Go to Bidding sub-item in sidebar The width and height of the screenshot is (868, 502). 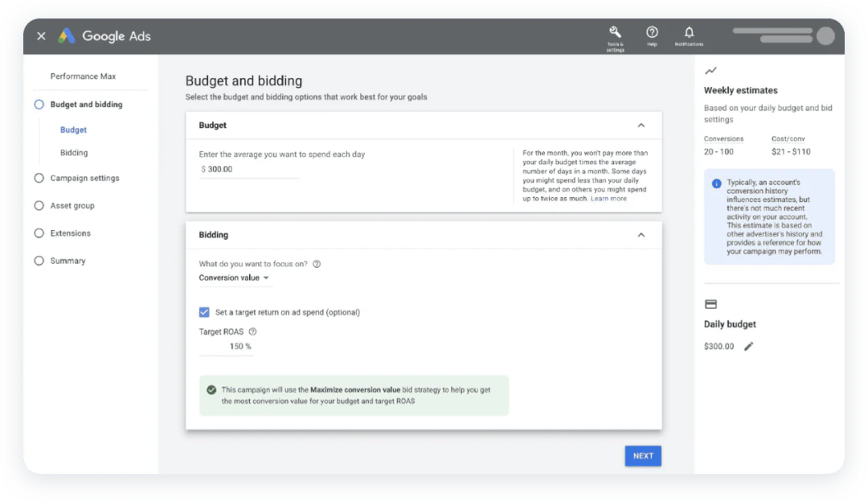74,153
